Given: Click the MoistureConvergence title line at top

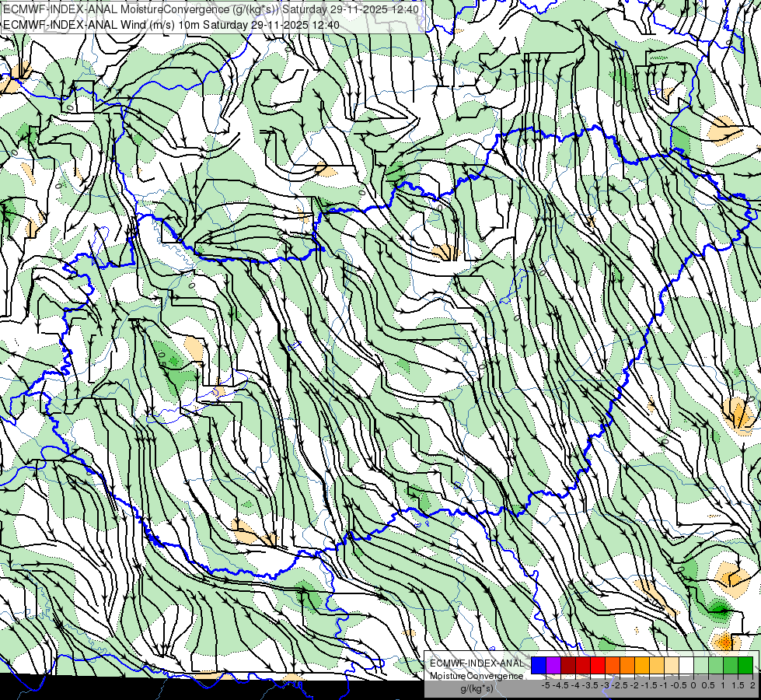Looking at the screenshot, I should (x=211, y=9).
